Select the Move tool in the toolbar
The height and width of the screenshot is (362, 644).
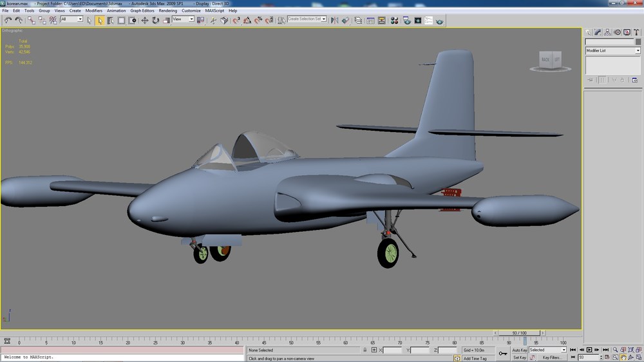click(144, 20)
